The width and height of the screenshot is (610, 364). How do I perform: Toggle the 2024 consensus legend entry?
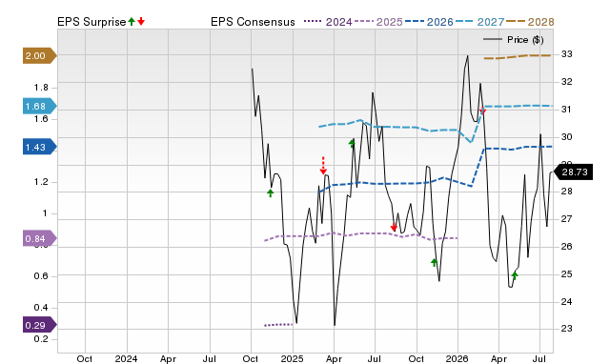click(328, 22)
